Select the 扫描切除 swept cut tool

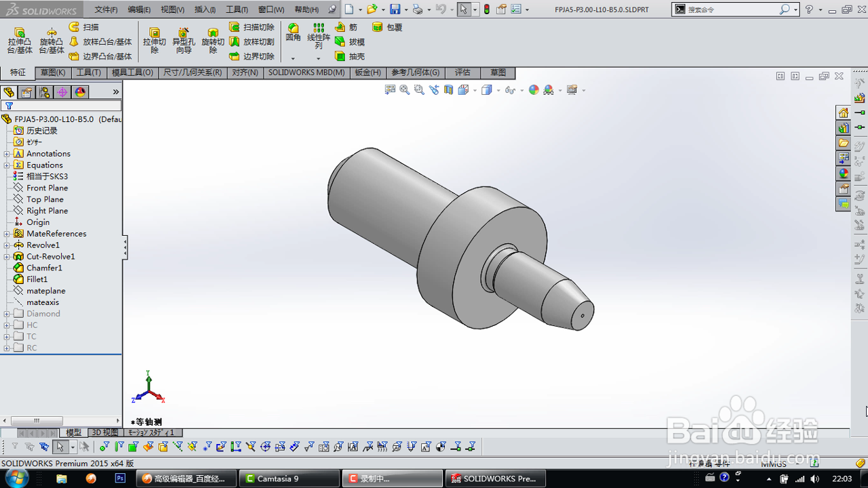click(x=252, y=27)
